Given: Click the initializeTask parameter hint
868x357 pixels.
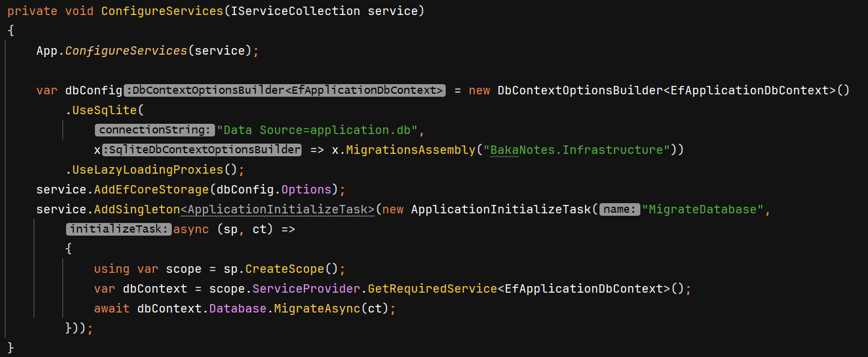Looking at the screenshot, I should [x=119, y=229].
